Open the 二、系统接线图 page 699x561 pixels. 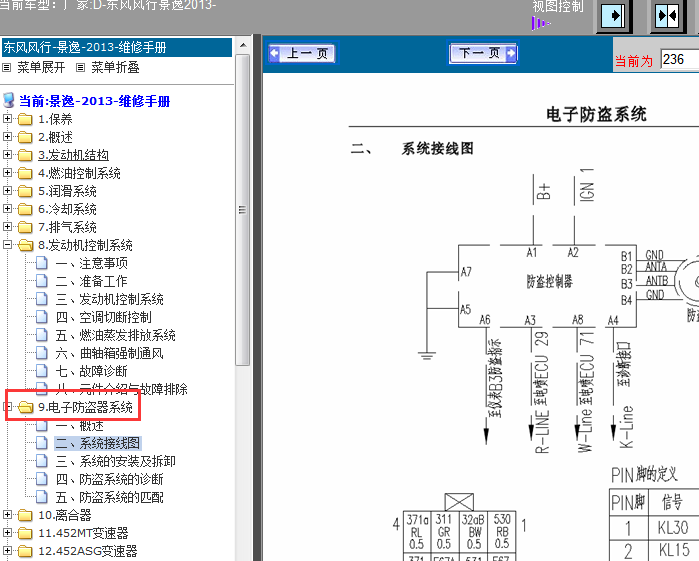pyautogui.click(x=98, y=443)
